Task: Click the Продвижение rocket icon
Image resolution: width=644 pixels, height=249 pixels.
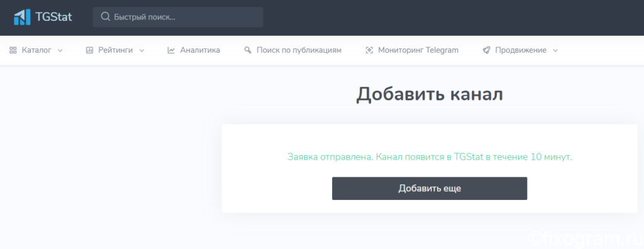Action: 486,50
